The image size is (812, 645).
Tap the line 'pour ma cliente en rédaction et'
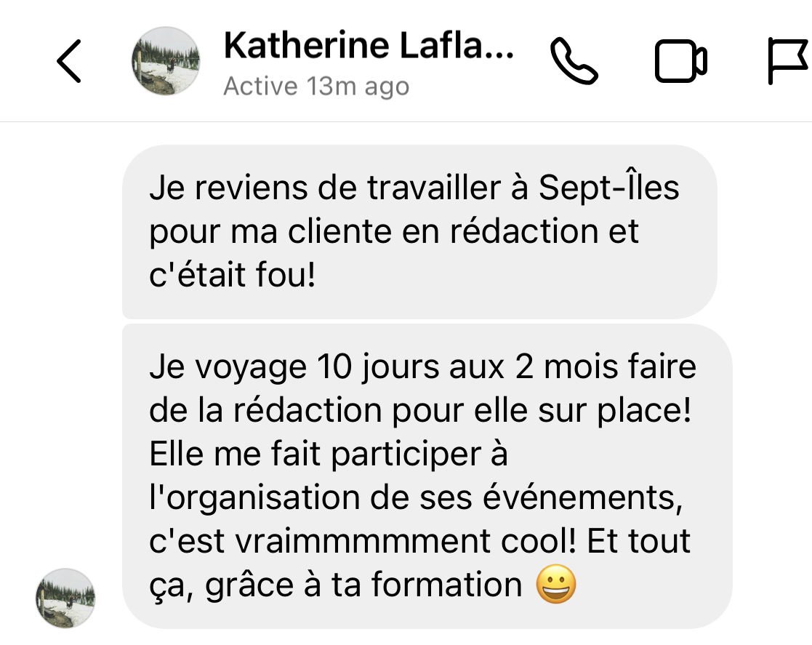(x=393, y=231)
